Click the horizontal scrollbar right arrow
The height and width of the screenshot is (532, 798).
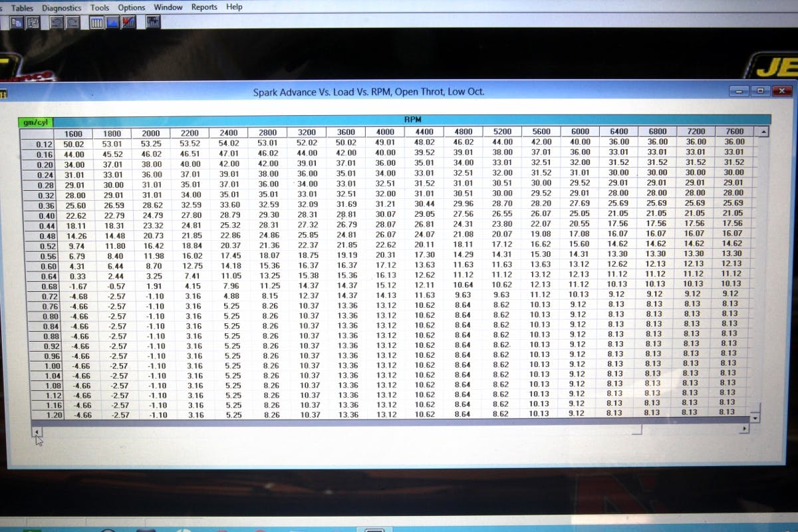(744, 430)
